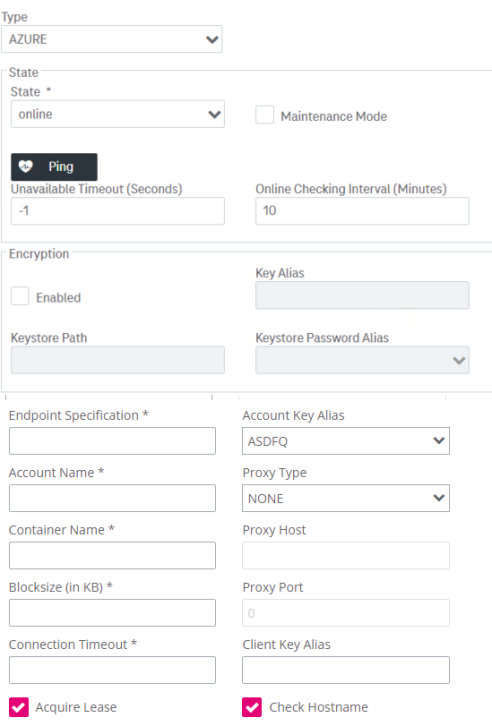Click the Container Name input
Screen dimensions: 492x726
(112, 555)
